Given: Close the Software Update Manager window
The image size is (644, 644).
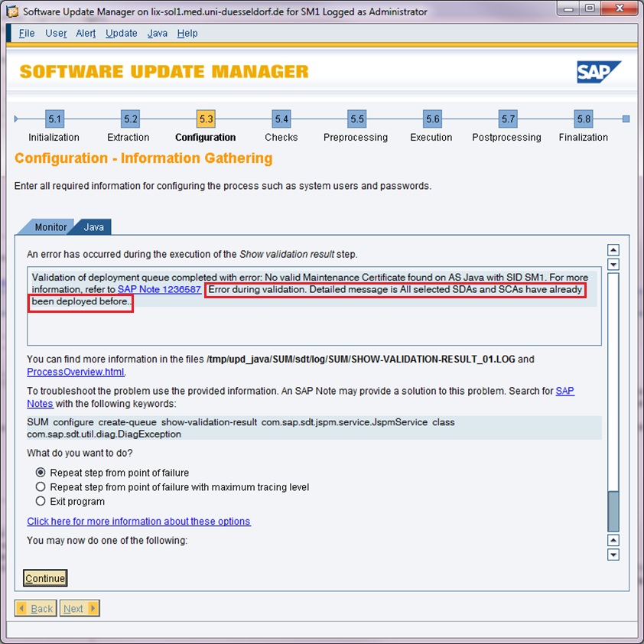Looking at the screenshot, I should point(620,9).
